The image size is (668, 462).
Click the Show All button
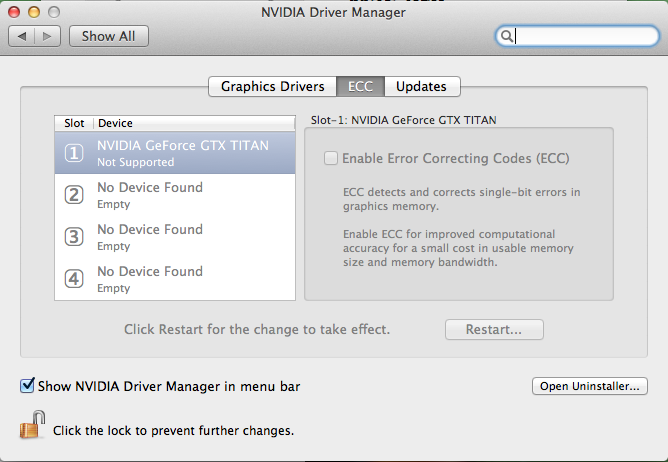point(108,36)
